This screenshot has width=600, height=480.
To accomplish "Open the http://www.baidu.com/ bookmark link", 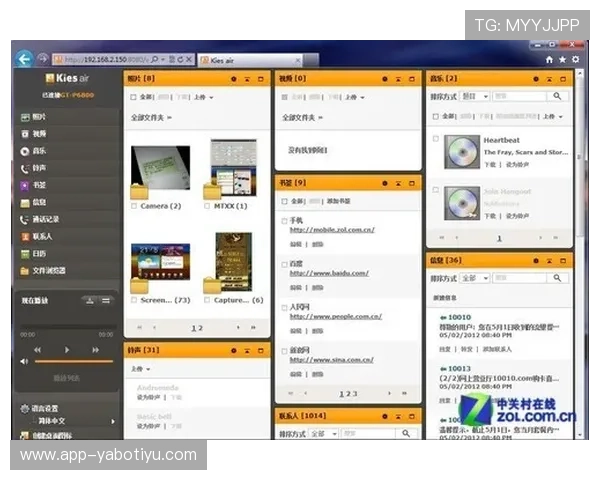I will click(329, 273).
